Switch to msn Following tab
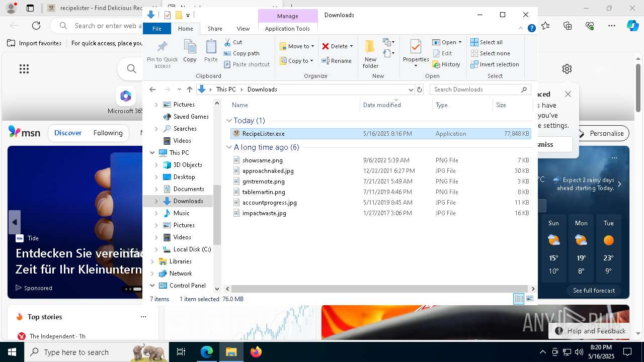Screen dimensions: 644x362 [x=108, y=133]
